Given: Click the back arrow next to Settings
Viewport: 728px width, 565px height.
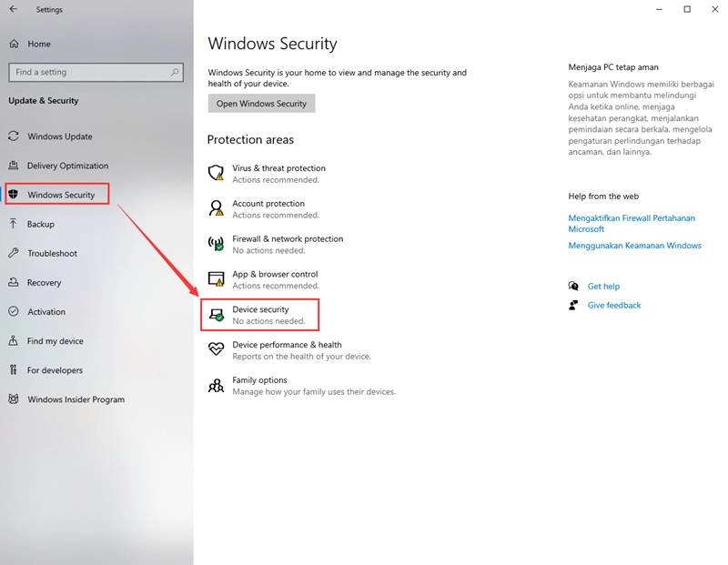Looking at the screenshot, I should (x=14, y=9).
